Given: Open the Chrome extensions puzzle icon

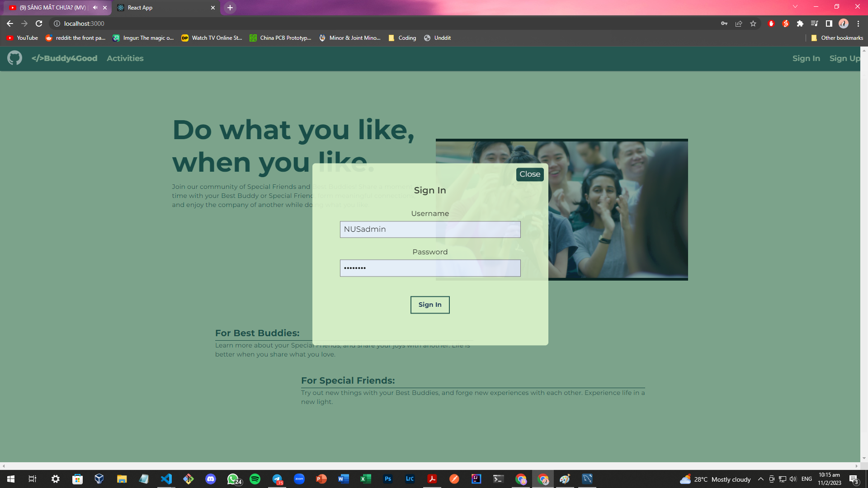Looking at the screenshot, I should [800, 23].
